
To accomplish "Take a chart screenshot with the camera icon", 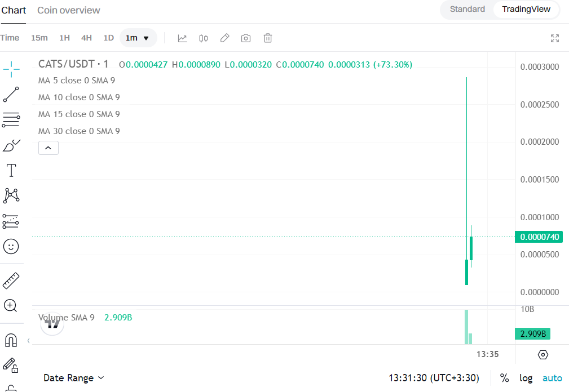I will click(246, 38).
